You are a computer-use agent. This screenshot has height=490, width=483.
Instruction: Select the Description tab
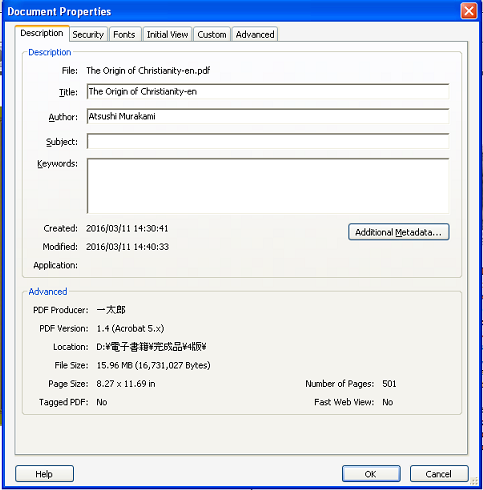[x=42, y=33]
